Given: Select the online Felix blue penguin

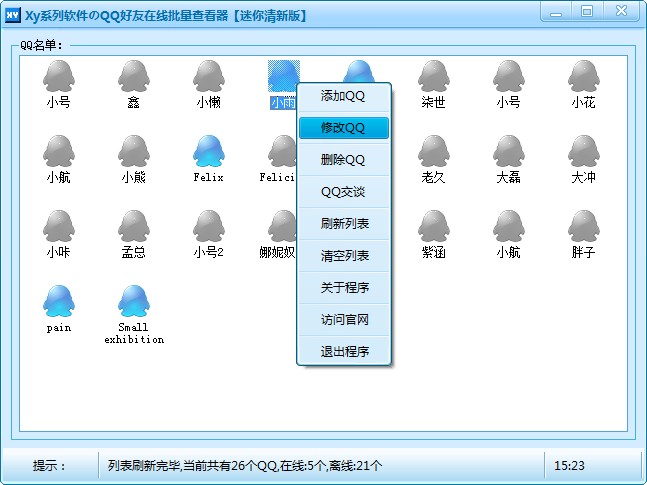Looking at the screenshot, I should 209,151.
